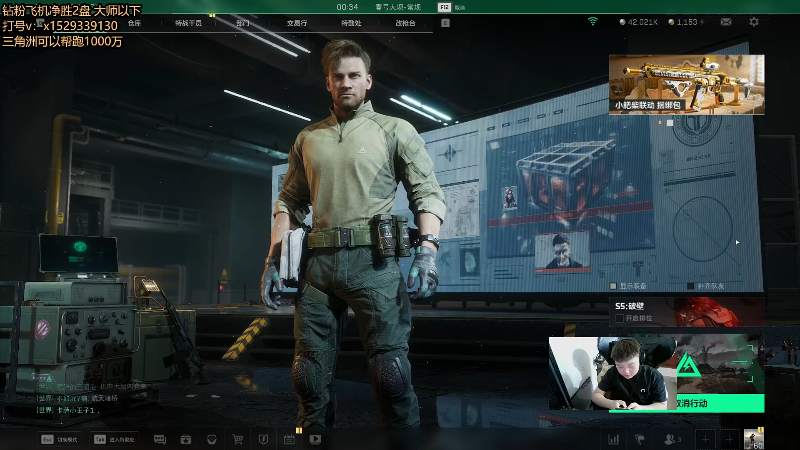
Task: Open the chat speech bubble icon
Action: 160,439
